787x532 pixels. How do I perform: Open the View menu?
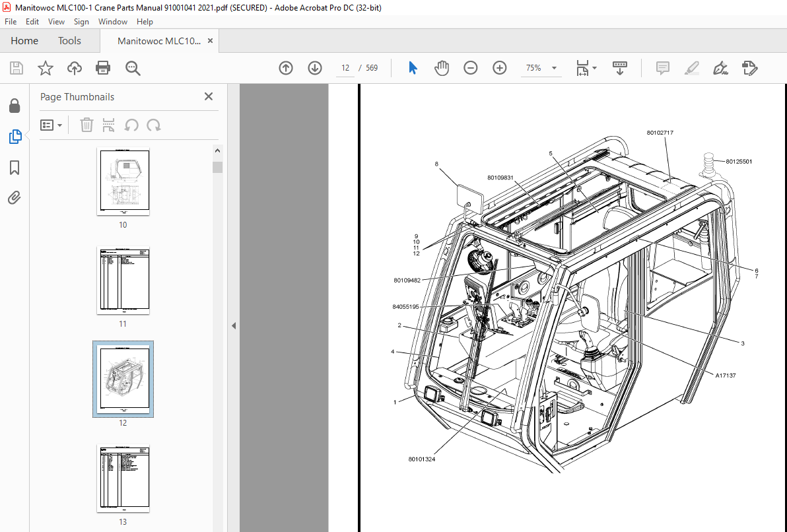tap(56, 22)
